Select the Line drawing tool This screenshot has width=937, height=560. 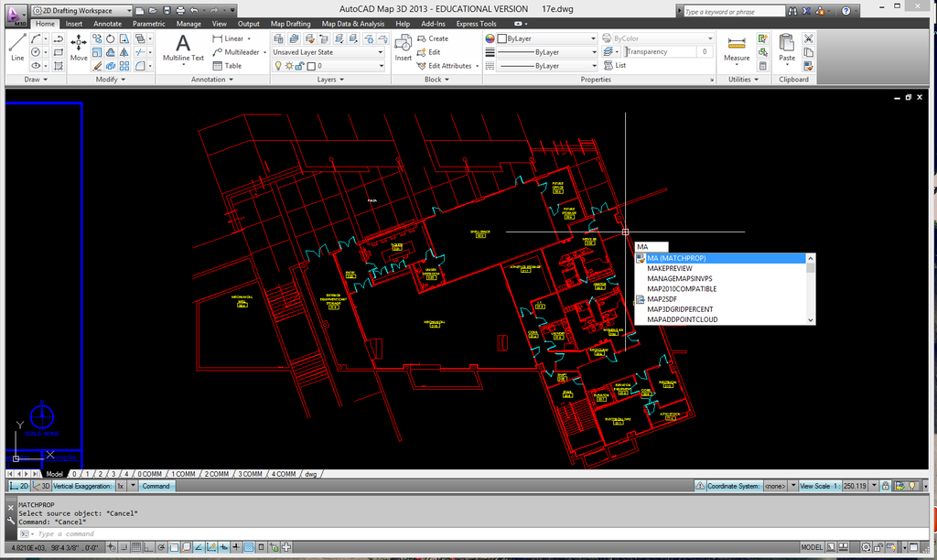click(17, 48)
